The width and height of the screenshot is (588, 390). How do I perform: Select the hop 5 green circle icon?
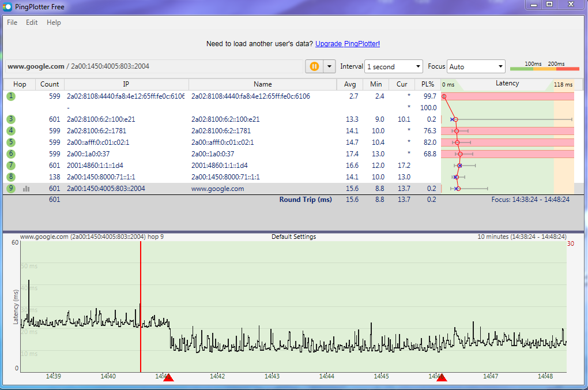11,142
